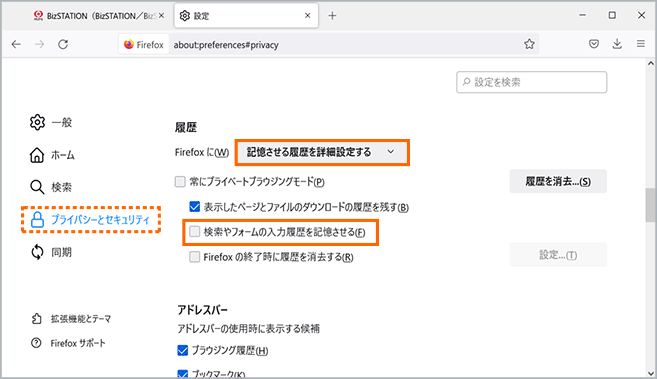657x379 pixels.
Task: Select the 設定 tab
Action: [x=246, y=16]
